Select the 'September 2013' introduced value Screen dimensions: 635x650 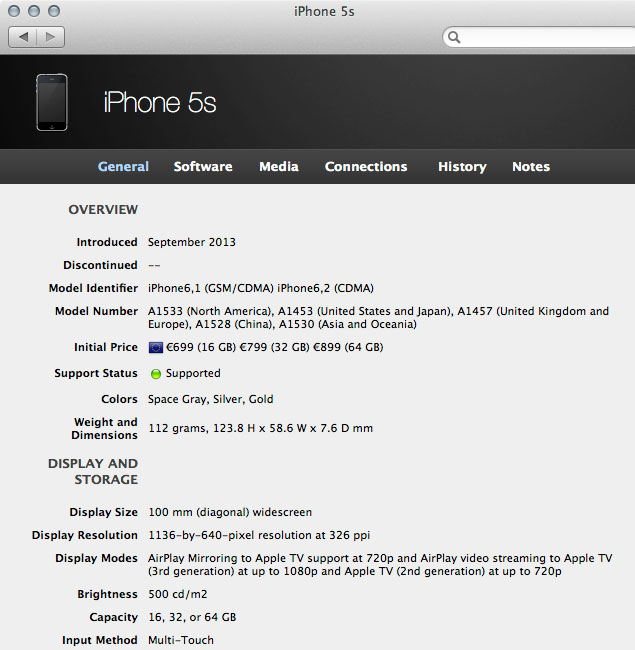click(192, 242)
